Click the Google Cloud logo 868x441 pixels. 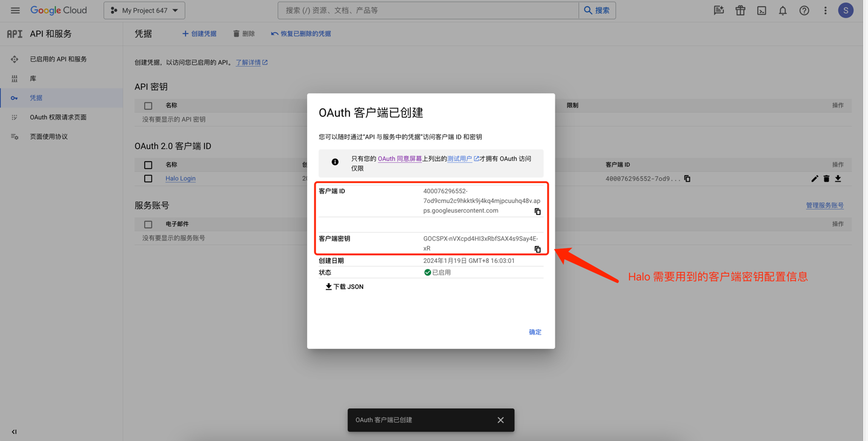tap(59, 10)
